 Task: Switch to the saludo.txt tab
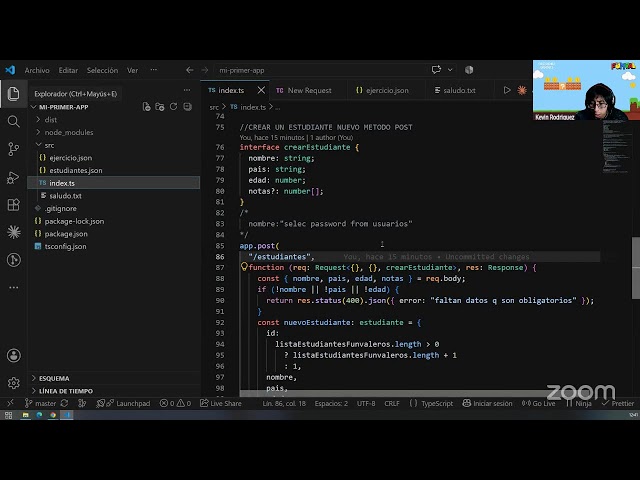tap(459, 90)
